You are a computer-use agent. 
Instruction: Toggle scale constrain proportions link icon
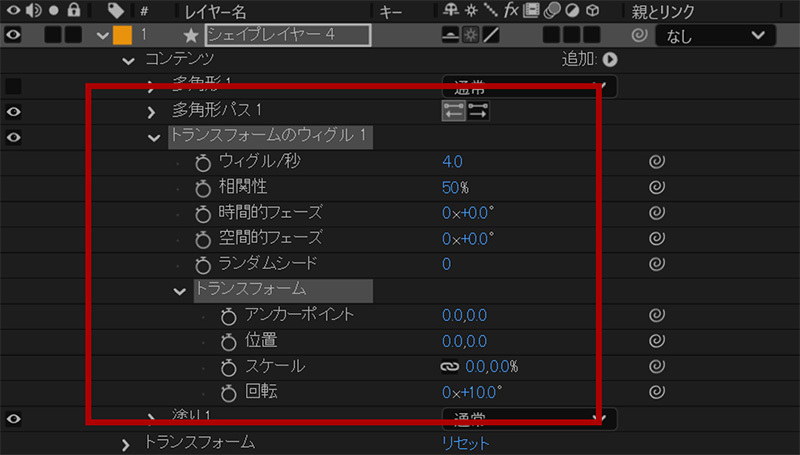pos(449,367)
